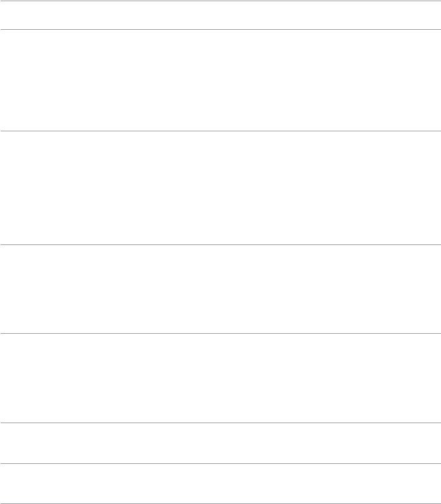The width and height of the screenshot is (441, 504).
Task: Click the fourth blank section from the top
Action: [220, 289]
